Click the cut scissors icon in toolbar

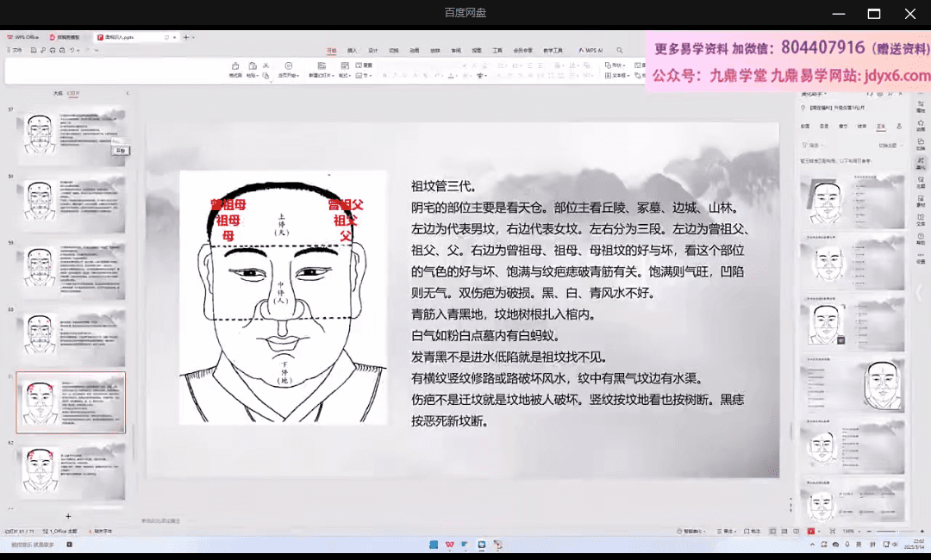[266, 65]
